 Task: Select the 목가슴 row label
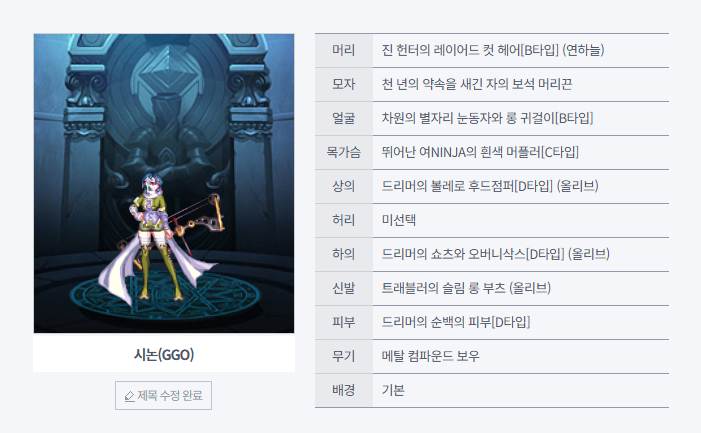pyautogui.click(x=343, y=152)
